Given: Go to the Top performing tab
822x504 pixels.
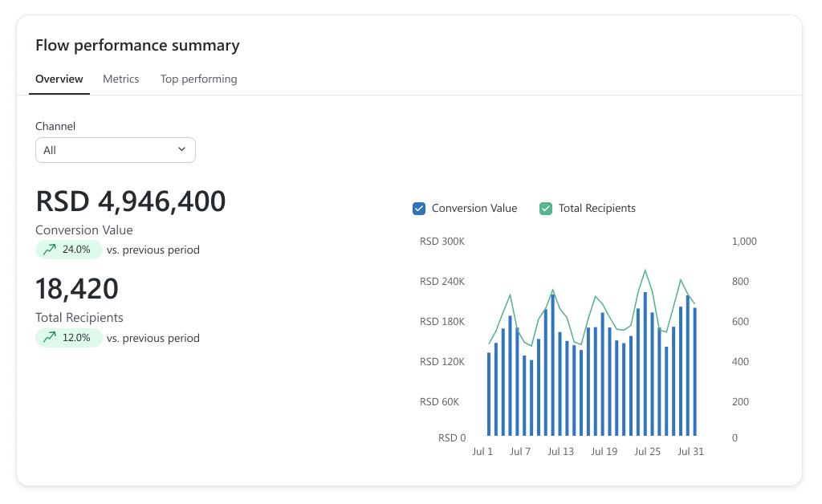Looking at the screenshot, I should coord(199,79).
